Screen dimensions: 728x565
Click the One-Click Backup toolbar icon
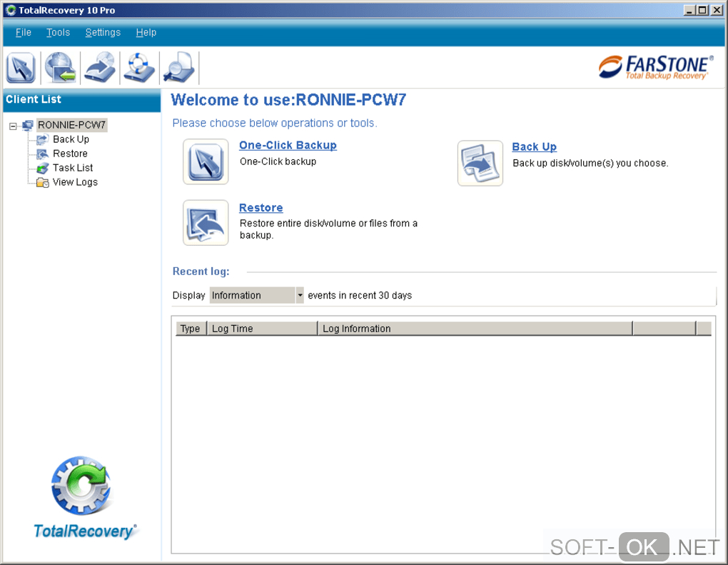tap(21, 68)
